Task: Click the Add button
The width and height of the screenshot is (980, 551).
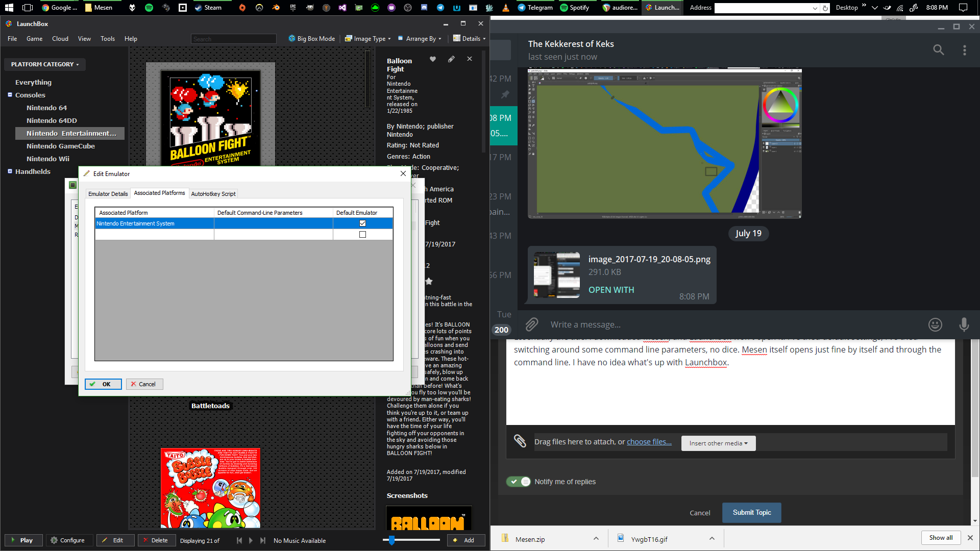Action: pyautogui.click(x=465, y=540)
